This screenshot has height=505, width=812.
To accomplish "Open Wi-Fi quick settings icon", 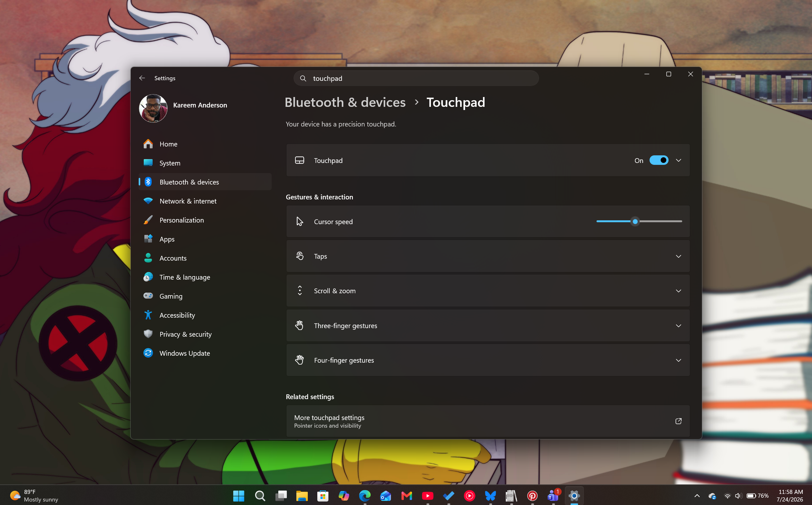I will click(727, 496).
